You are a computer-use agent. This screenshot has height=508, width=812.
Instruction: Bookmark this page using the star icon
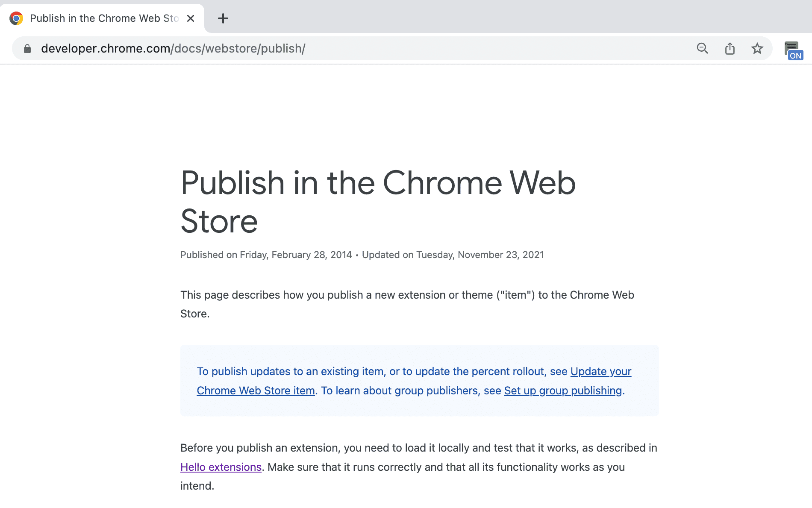point(757,48)
